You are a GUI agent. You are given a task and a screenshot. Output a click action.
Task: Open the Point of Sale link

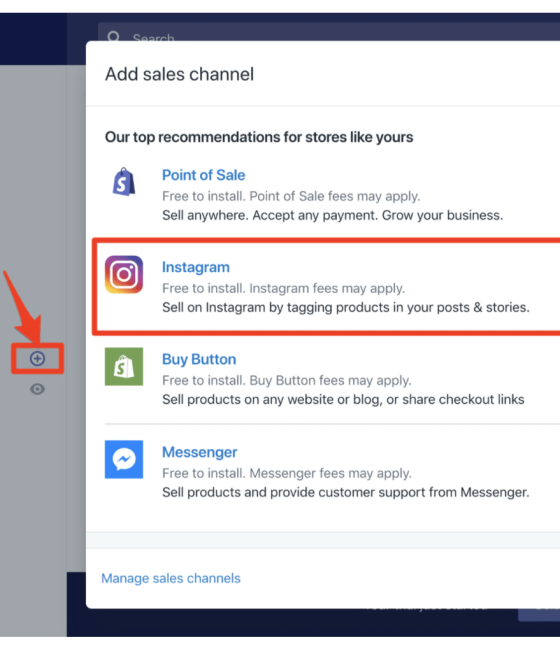pos(203,175)
